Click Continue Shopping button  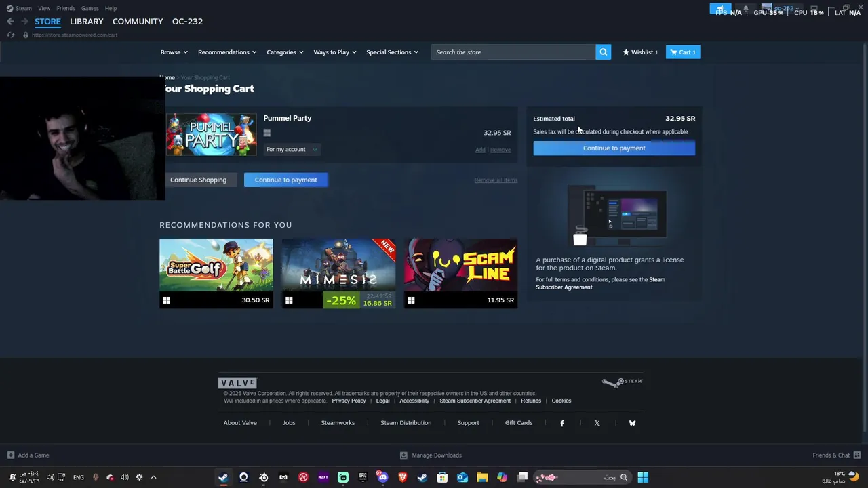(198, 180)
